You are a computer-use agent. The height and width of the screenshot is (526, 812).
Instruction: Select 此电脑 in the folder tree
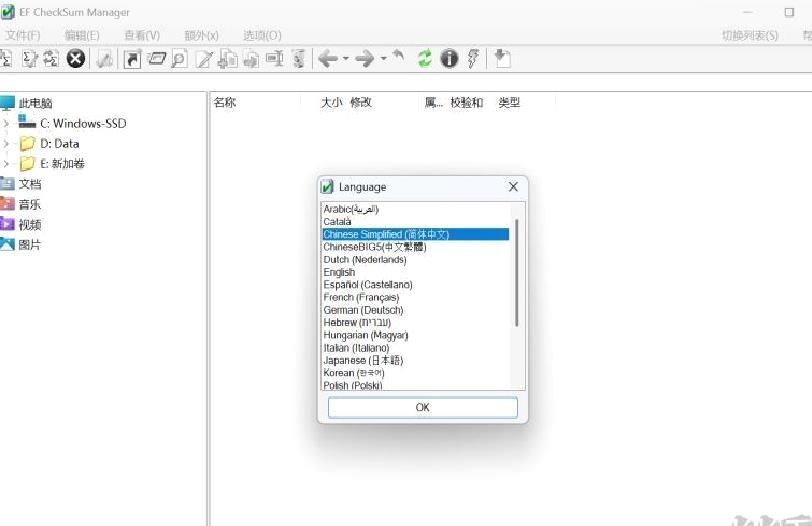[x=35, y=103]
